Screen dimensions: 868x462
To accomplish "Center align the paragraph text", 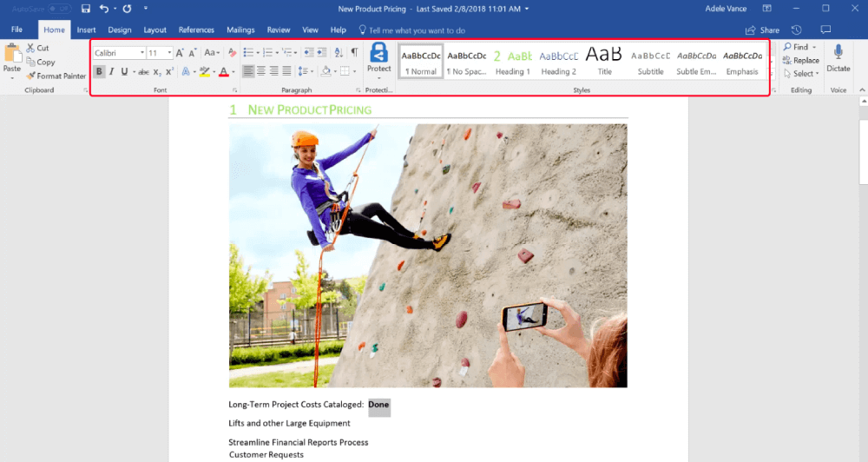I will [x=261, y=71].
